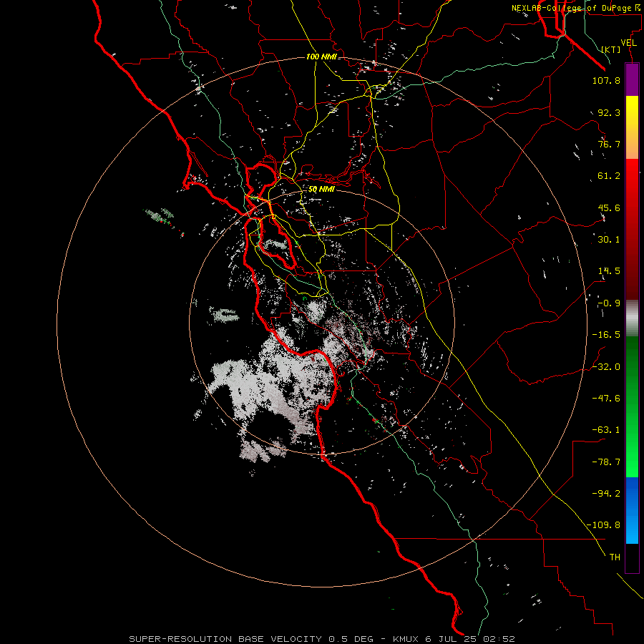This screenshot has height=644, width=644.
Task: Click the 92.3 velocity scale value
Action: 609,112
